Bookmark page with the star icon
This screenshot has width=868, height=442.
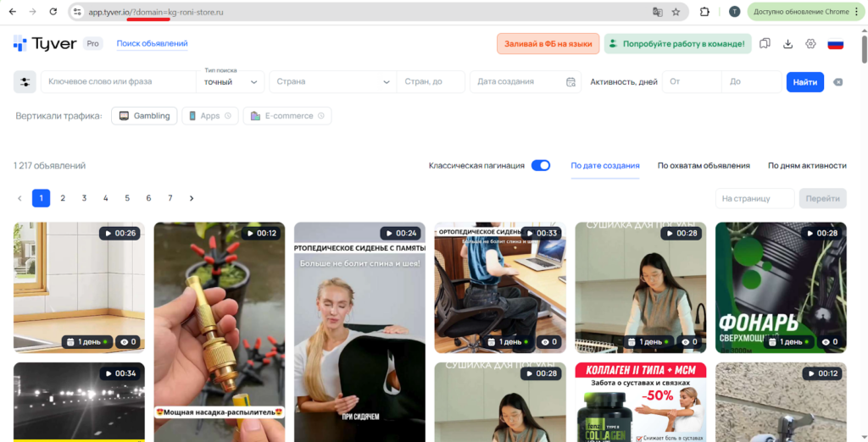coord(676,12)
